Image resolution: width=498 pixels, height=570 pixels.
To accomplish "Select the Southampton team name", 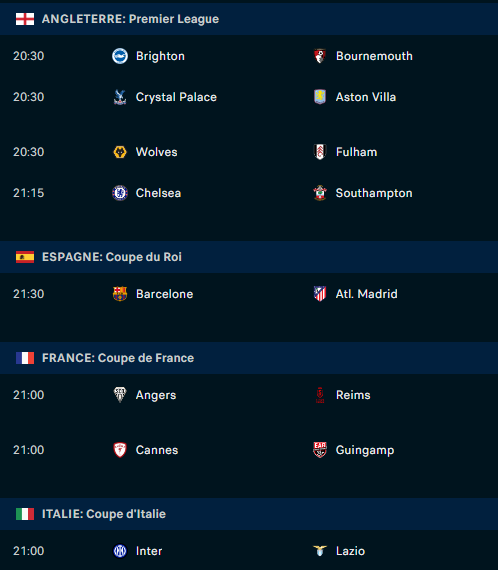I will click(374, 193).
